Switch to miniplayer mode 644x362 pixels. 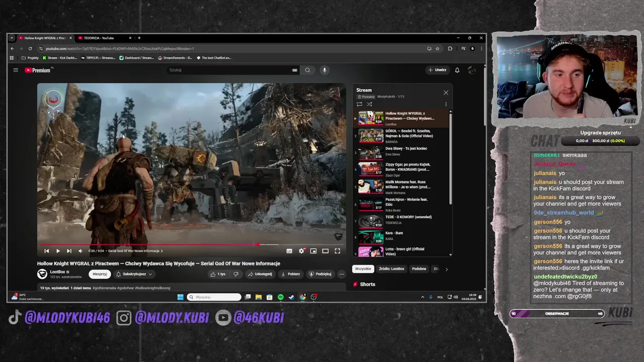pyautogui.click(x=313, y=251)
